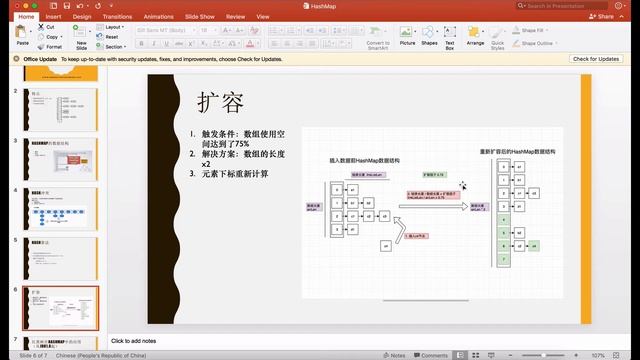Click the Search in Presentation field
Viewport: 640px width, 360px height.
click(x=562, y=6)
